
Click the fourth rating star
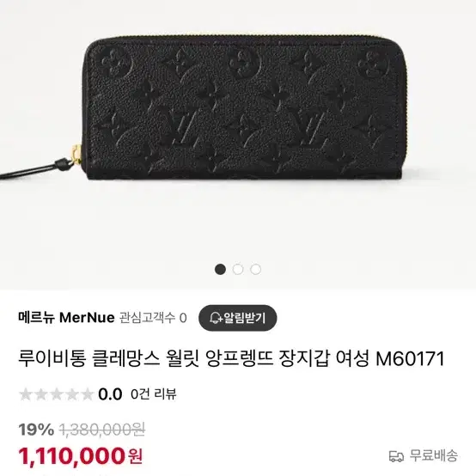(x=72, y=394)
